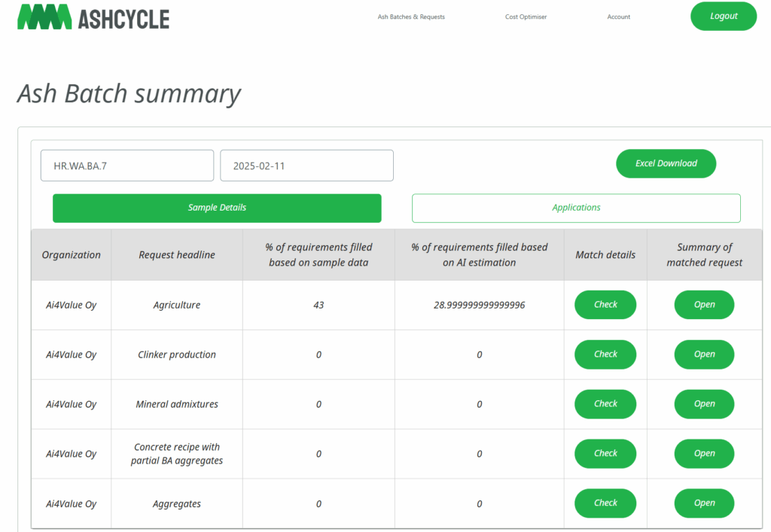This screenshot has height=532, width=771.
Task: Check Concrete recipe match details
Action: (605, 454)
